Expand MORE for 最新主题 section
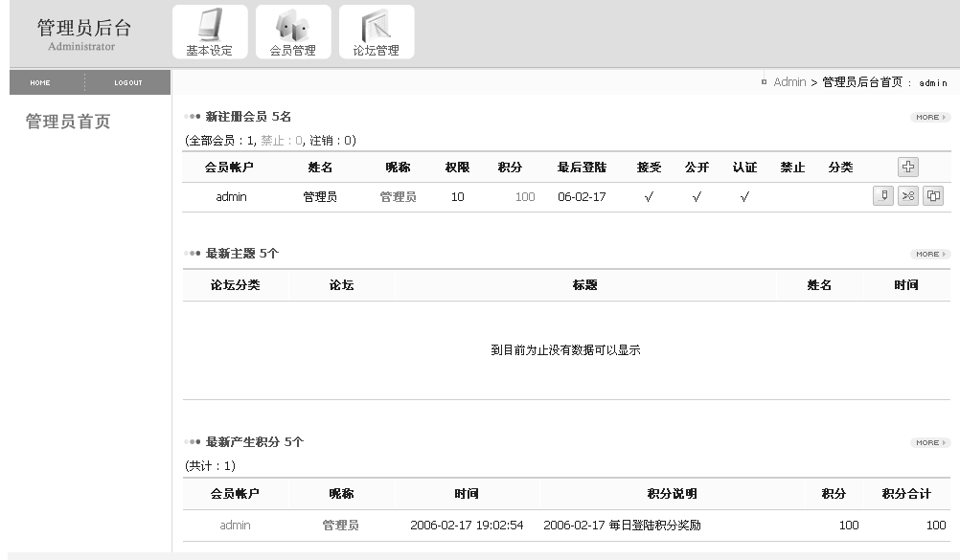The image size is (960, 560). coord(929,254)
